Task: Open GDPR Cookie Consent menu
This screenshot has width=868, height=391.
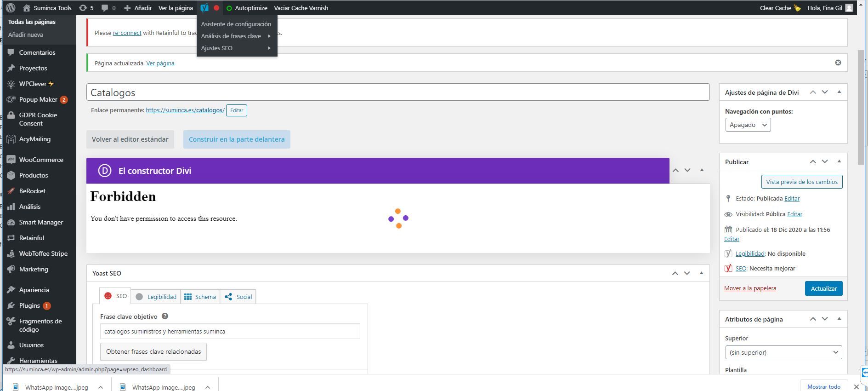Action: (x=38, y=119)
